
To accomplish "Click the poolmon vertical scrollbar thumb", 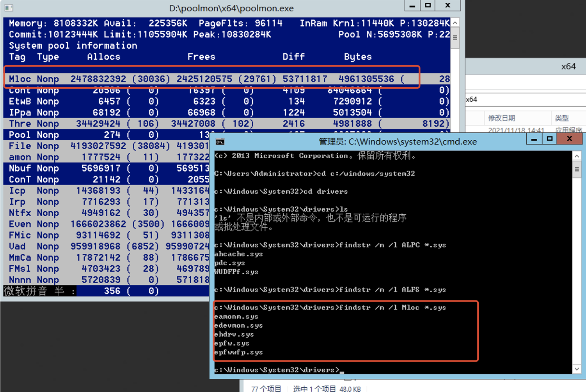I will point(455,38).
